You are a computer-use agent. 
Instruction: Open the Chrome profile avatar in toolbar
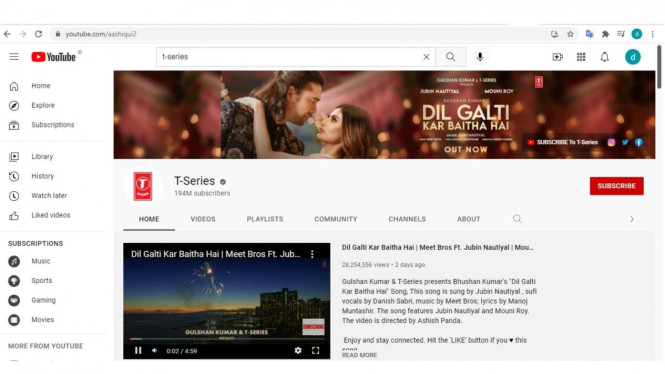[x=637, y=34]
